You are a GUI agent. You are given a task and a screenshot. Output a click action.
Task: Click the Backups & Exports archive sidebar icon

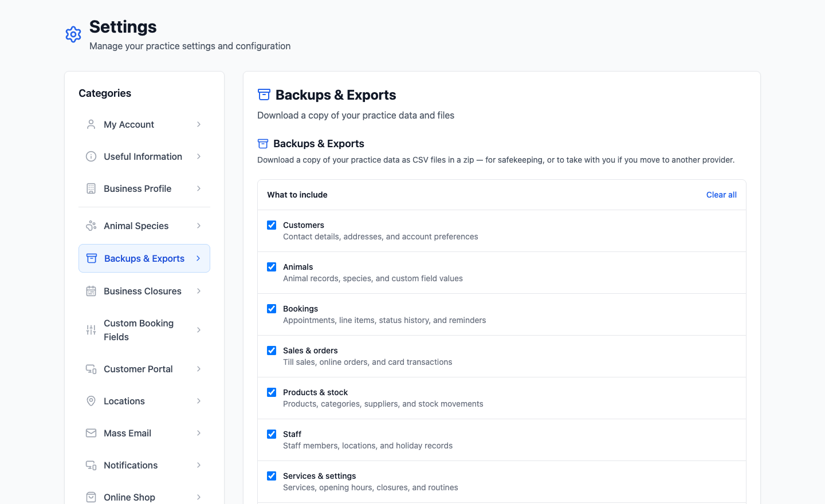click(92, 258)
